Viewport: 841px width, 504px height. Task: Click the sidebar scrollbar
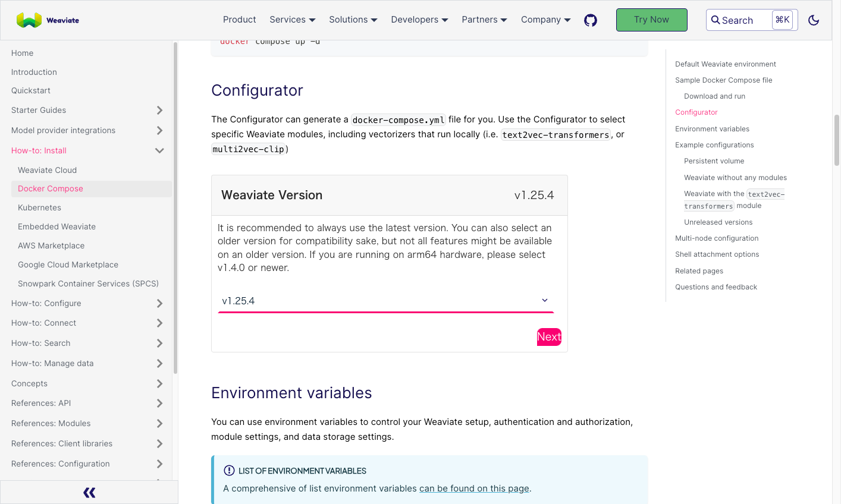[x=175, y=208]
